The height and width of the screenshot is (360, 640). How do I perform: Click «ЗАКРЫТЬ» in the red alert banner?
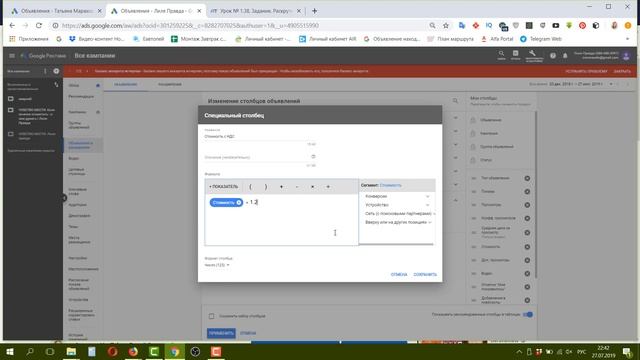622,71
